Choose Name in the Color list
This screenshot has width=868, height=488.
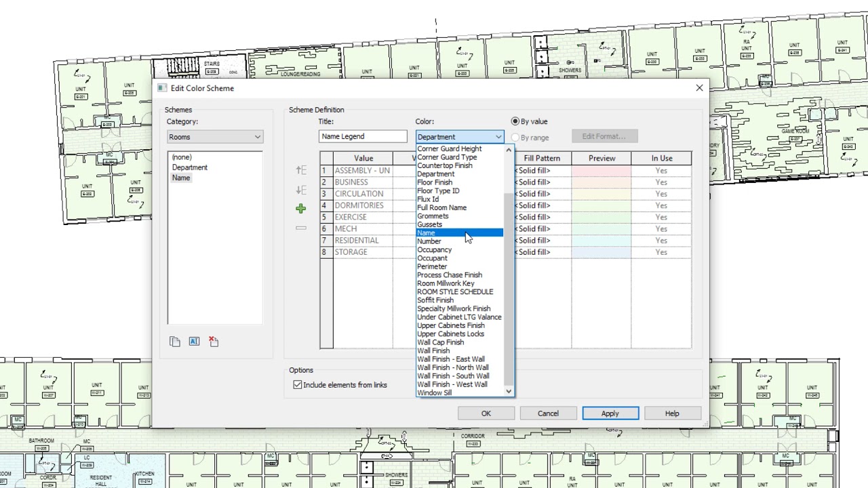[460, 233]
